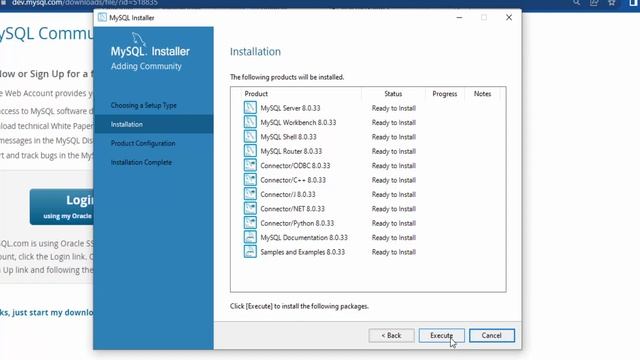Click the Progress column header

(444, 94)
